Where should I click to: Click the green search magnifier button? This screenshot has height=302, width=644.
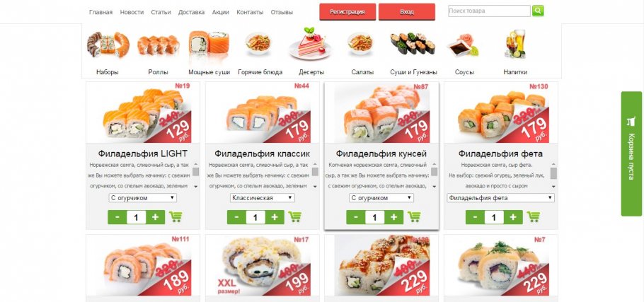(x=538, y=11)
